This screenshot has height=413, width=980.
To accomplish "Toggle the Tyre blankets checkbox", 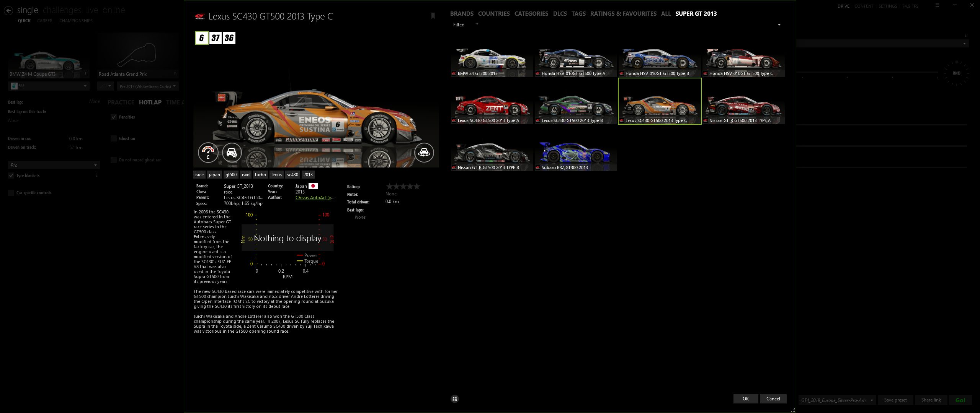I will (x=11, y=176).
